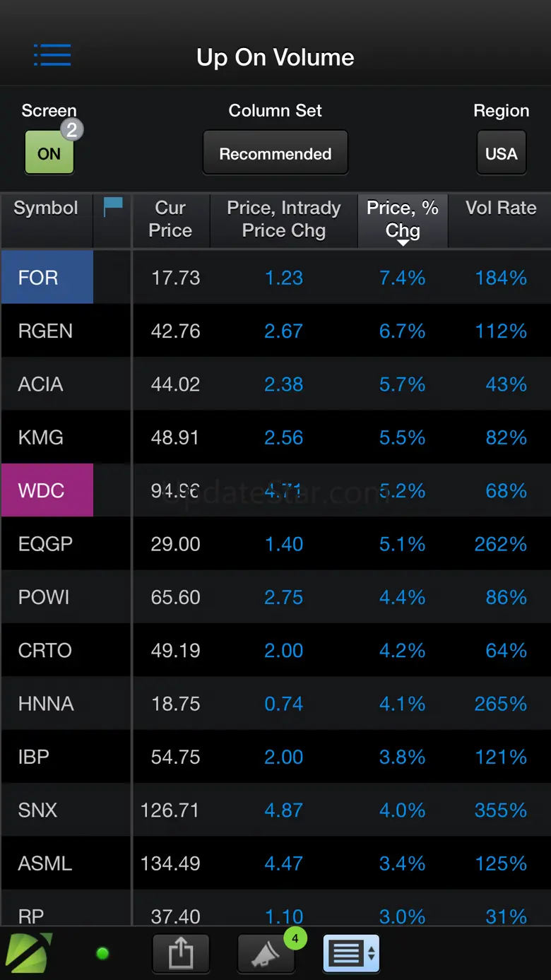Select the magenta WDC symbol cell
The height and width of the screenshot is (980, 551).
point(47,490)
